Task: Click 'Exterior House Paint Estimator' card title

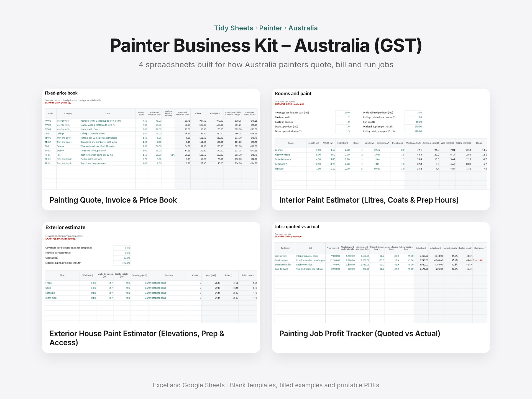Action: click(x=137, y=338)
